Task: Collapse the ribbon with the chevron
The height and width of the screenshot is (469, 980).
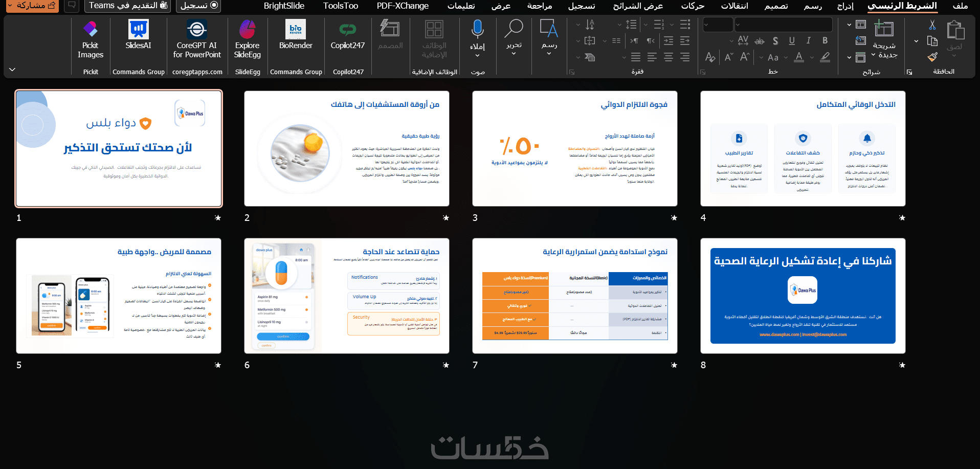Action: coord(12,70)
